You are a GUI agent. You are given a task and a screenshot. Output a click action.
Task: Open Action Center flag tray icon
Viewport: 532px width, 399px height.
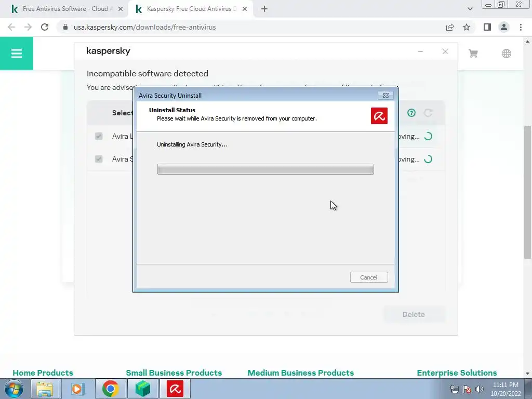tap(467, 389)
